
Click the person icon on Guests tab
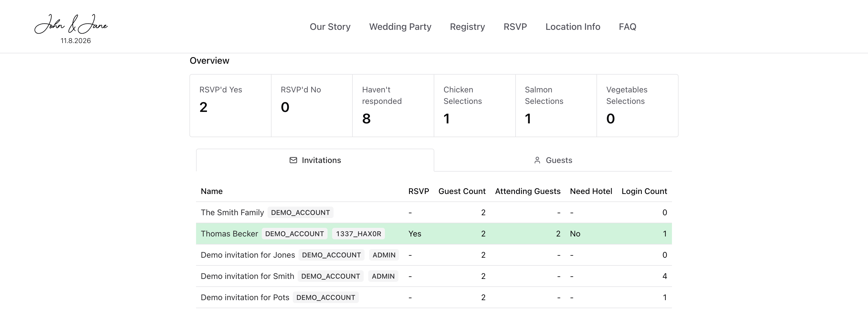pos(537,160)
